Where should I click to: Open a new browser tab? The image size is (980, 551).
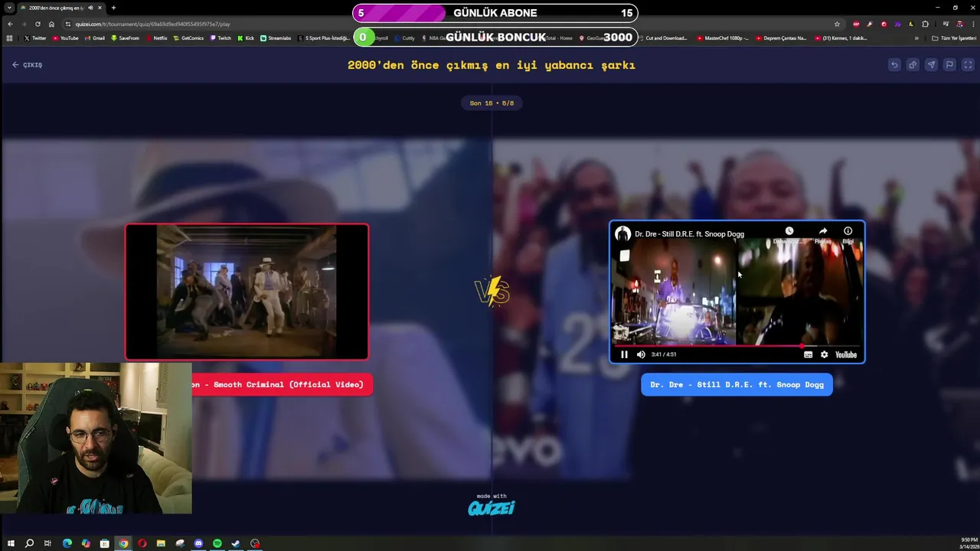pos(113,8)
